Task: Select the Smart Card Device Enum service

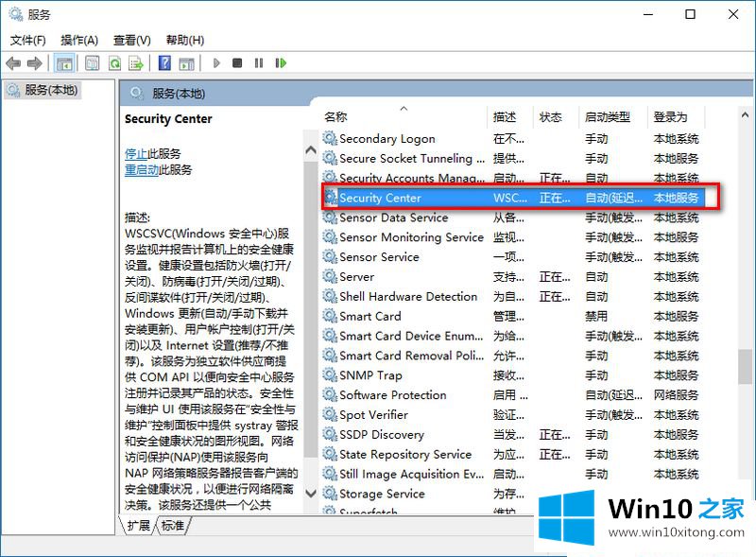Action: [411, 336]
